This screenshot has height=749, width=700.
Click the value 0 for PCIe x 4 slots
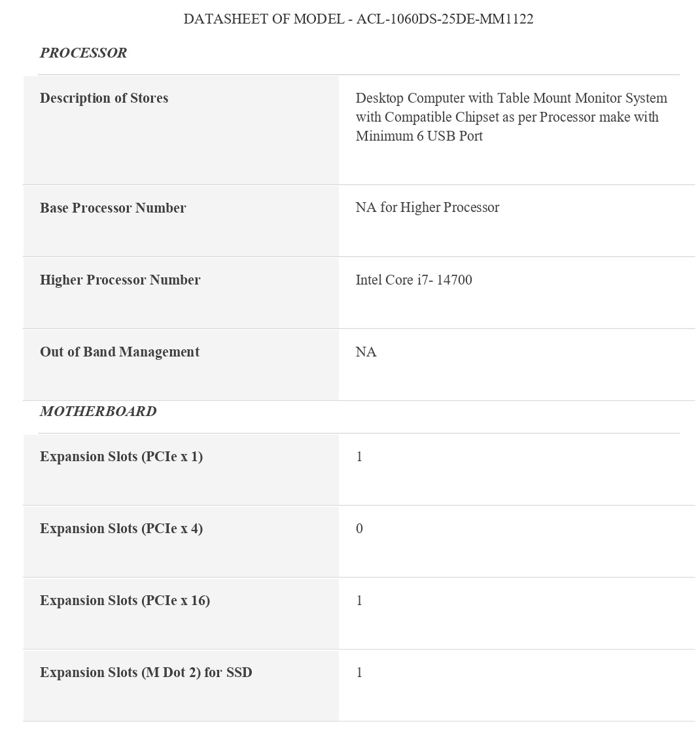(x=359, y=529)
